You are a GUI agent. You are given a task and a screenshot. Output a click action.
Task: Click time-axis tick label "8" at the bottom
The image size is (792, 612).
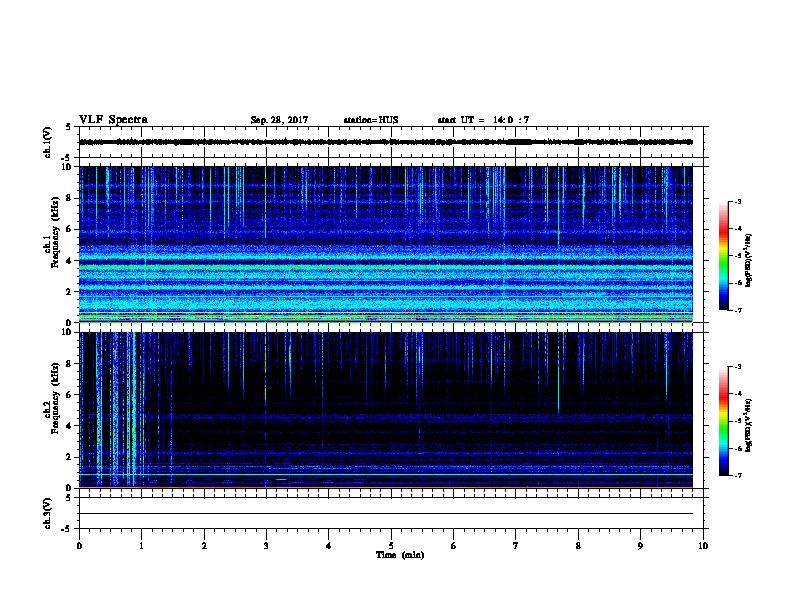[578, 546]
